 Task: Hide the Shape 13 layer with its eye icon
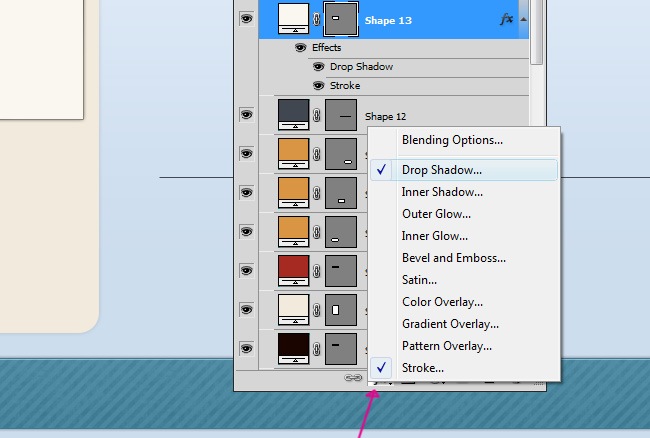246,19
